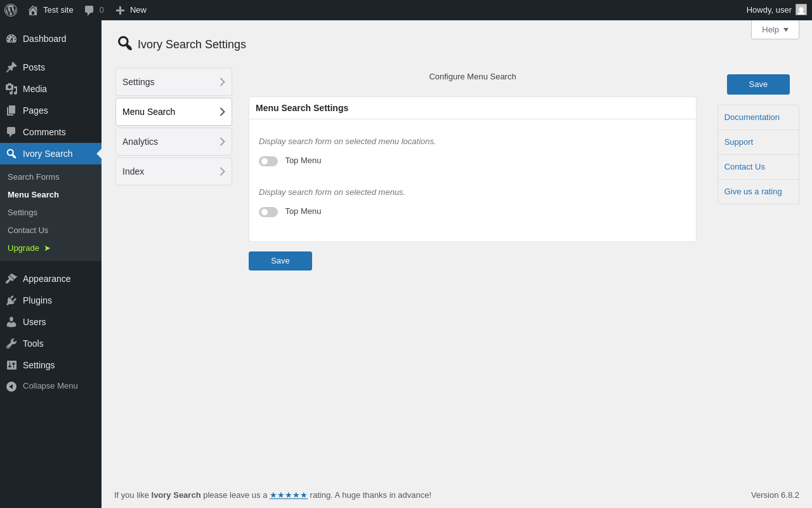Open the Posts menu
Image resolution: width=812 pixels, height=508 pixels.
click(x=51, y=67)
